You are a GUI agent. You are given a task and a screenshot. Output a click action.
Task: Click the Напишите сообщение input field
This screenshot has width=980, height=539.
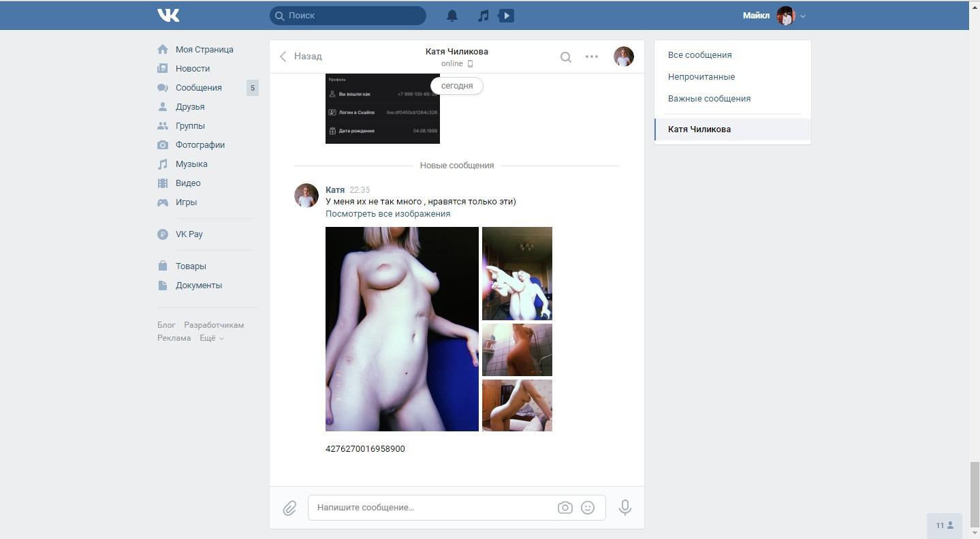click(433, 508)
